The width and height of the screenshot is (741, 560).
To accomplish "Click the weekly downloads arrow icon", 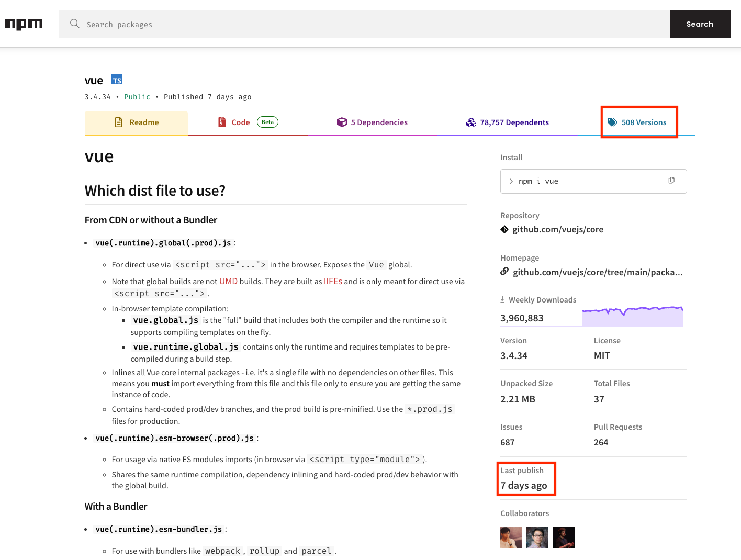I will coord(502,299).
